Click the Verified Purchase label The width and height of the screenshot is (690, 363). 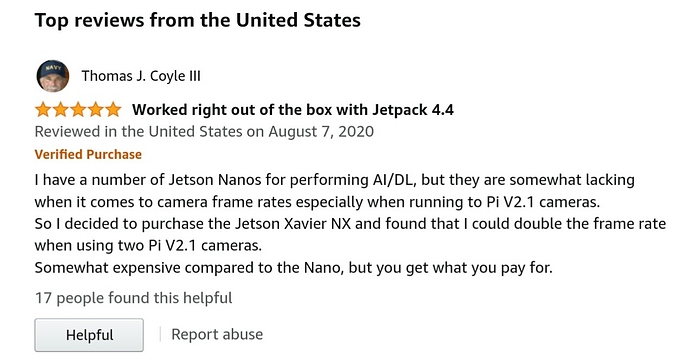88,154
